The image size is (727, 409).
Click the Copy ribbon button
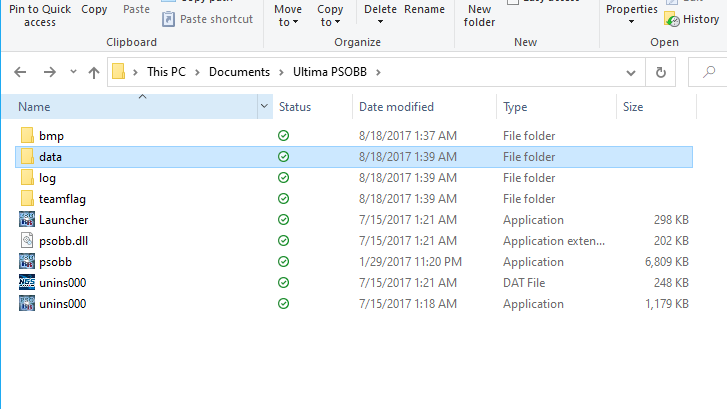click(x=94, y=9)
